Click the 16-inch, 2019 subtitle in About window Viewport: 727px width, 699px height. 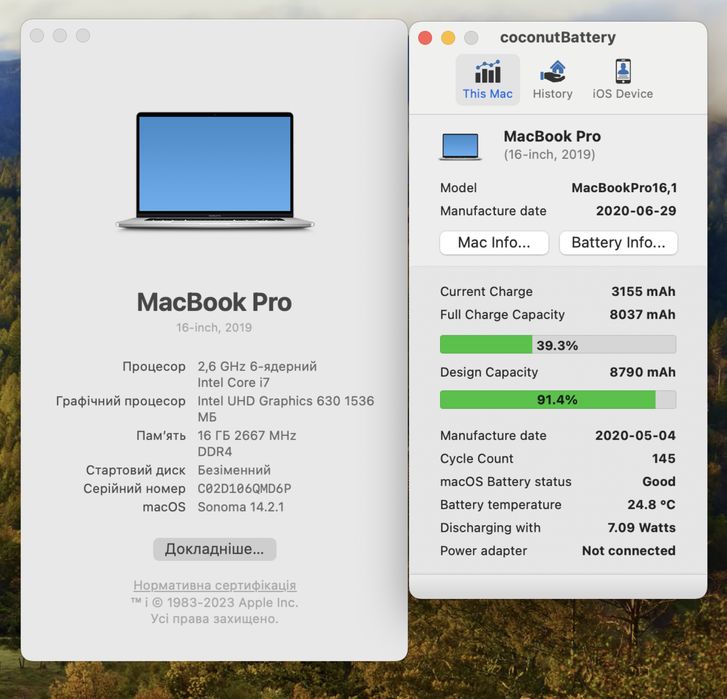coord(214,328)
